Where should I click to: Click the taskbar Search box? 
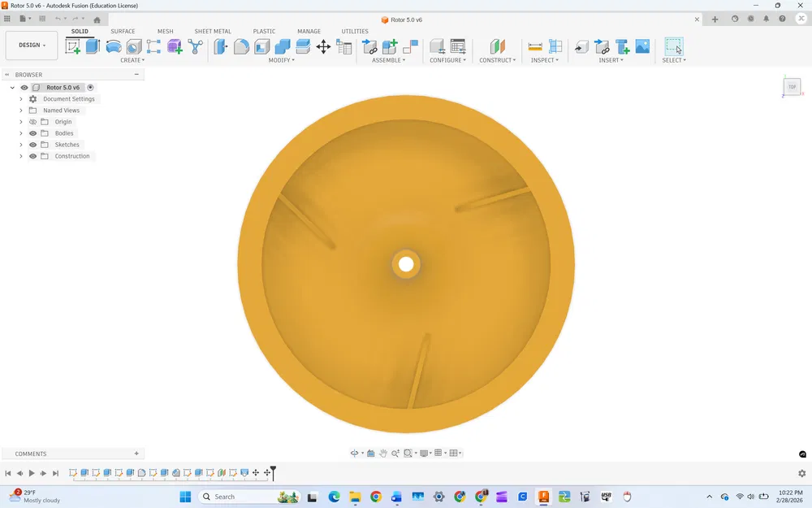click(x=249, y=497)
